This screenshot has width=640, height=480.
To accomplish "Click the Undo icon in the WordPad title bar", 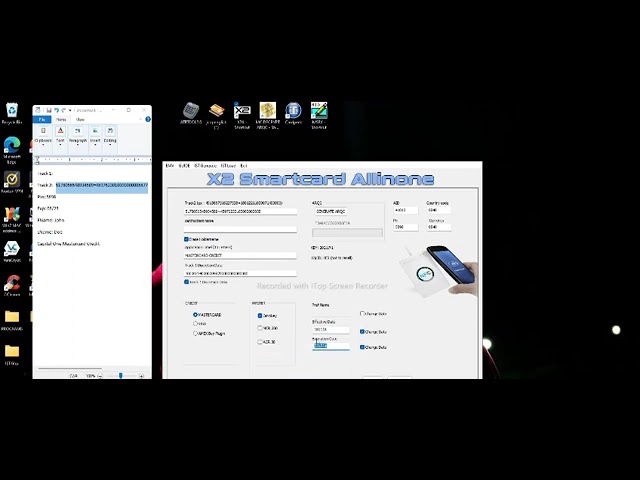I will tap(56, 110).
